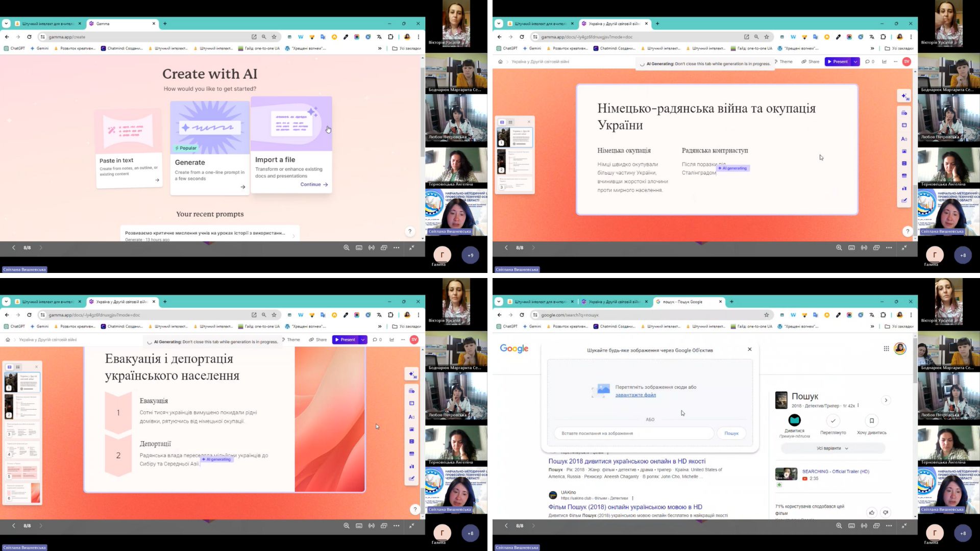Toggle Хочу дивитись bookmark for Пошук

pyautogui.click(x=871, y=421)
